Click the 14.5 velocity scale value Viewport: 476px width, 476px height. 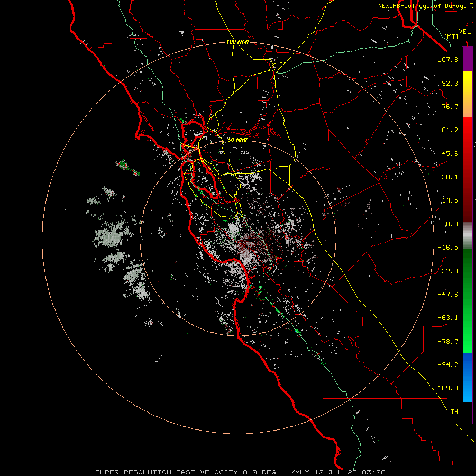coord(450,200)
